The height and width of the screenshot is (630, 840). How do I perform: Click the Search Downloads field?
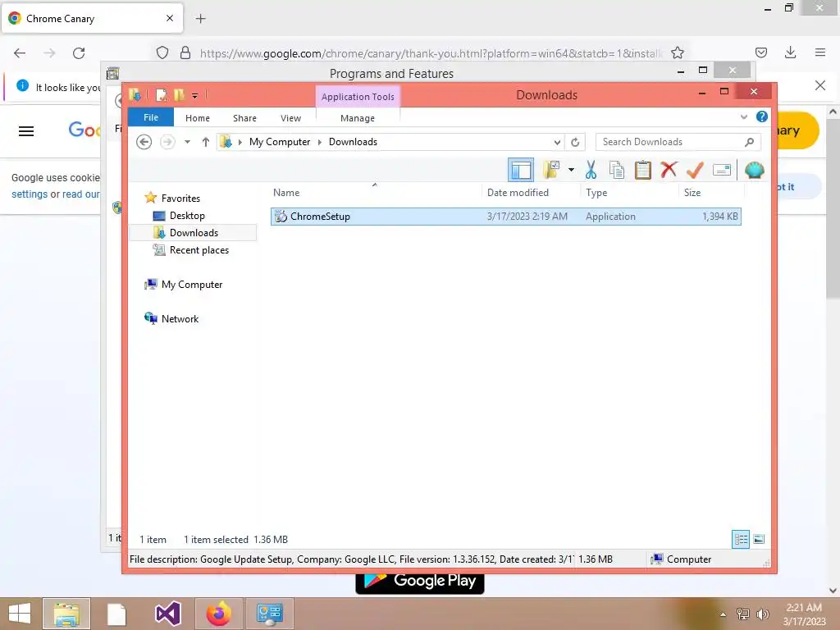point(678,142)
